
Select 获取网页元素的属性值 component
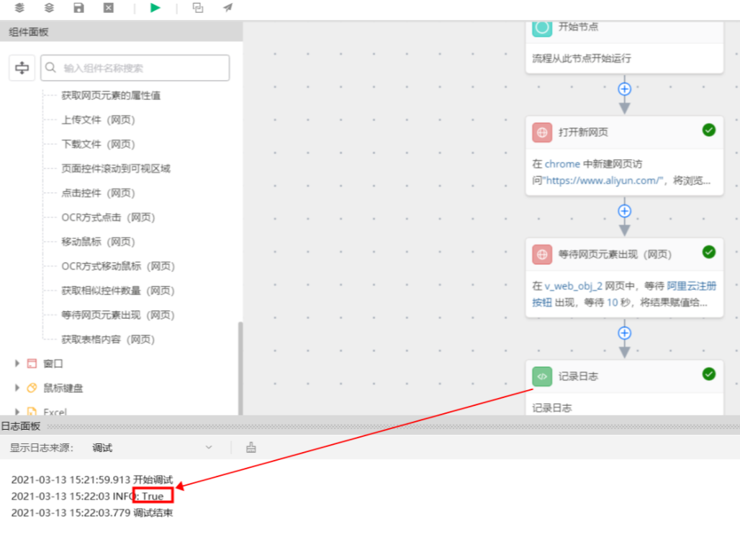point(111,95)
